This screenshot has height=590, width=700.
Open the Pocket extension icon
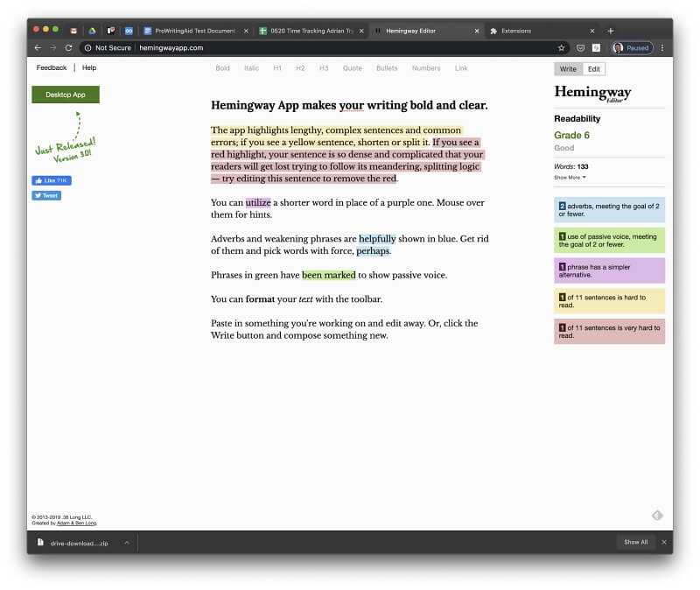(x=580, y=48)
